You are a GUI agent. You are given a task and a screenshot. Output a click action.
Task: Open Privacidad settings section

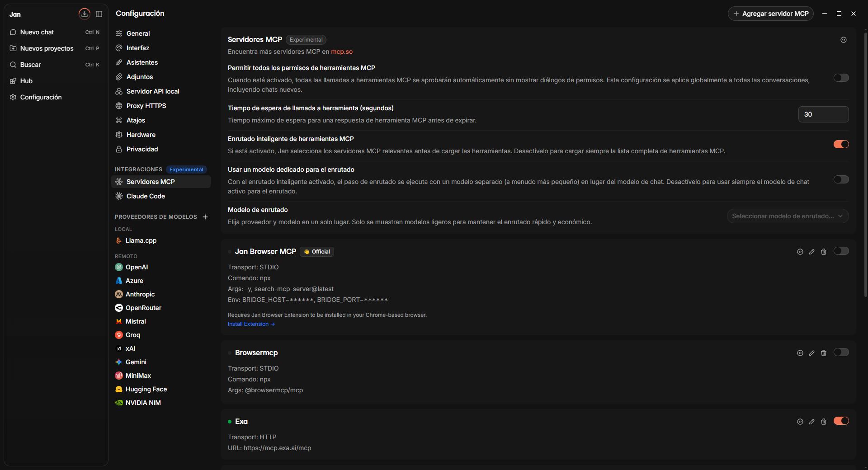click(161, 149)
